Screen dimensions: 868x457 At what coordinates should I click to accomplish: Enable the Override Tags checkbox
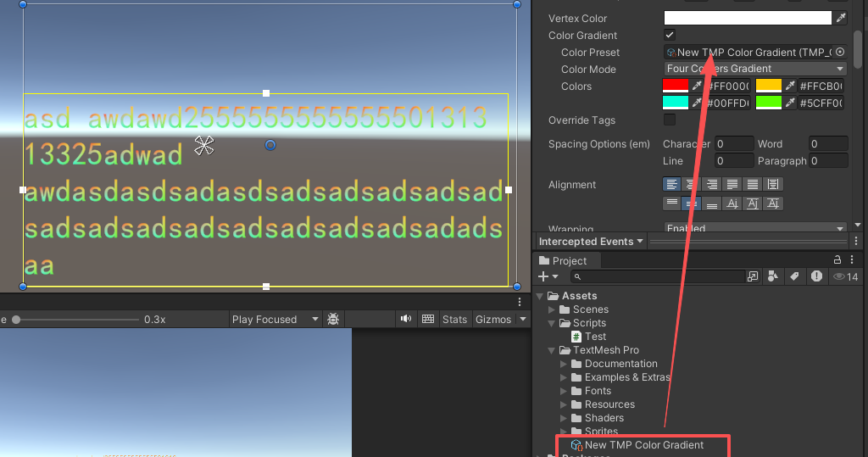(670, 120)
